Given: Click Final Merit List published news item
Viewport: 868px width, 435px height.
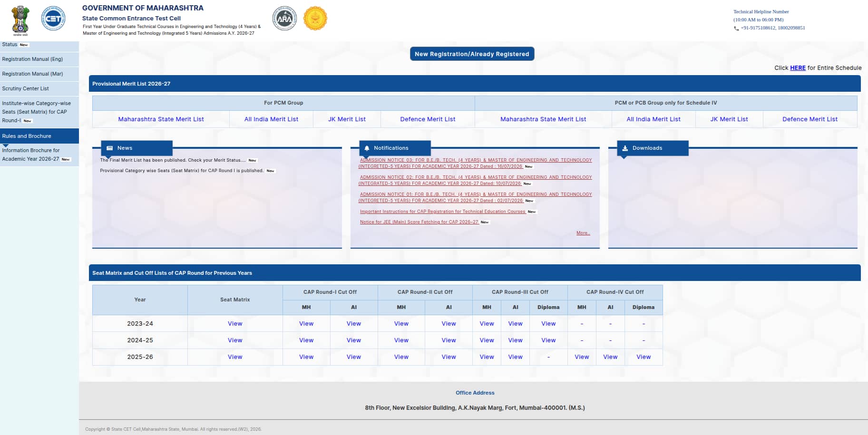Looking at the screenshot, I should (x=173, y=160).
